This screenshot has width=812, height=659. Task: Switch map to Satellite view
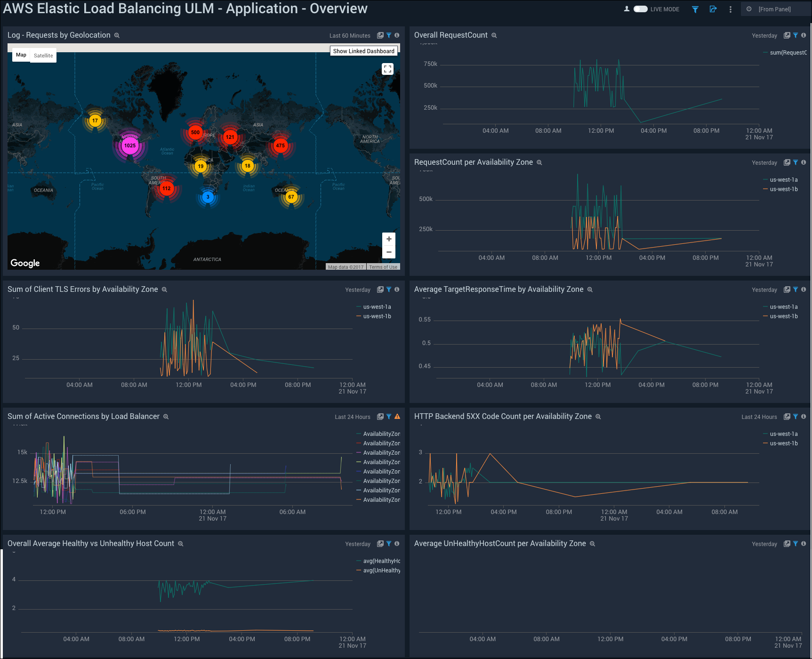click(43, 56)
